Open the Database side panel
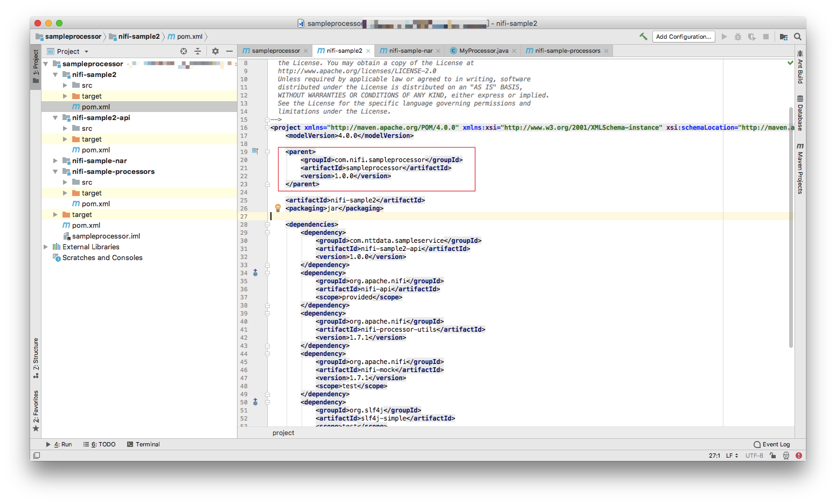Viewport: 836px width, 504px height. click(x=800, y=114)
